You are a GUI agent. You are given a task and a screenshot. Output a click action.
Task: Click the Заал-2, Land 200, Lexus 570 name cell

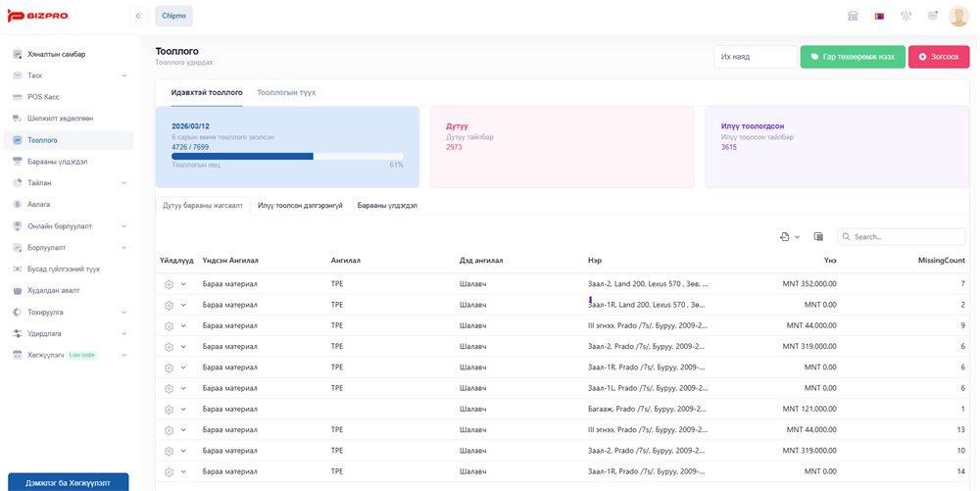[x=648, y=284]
